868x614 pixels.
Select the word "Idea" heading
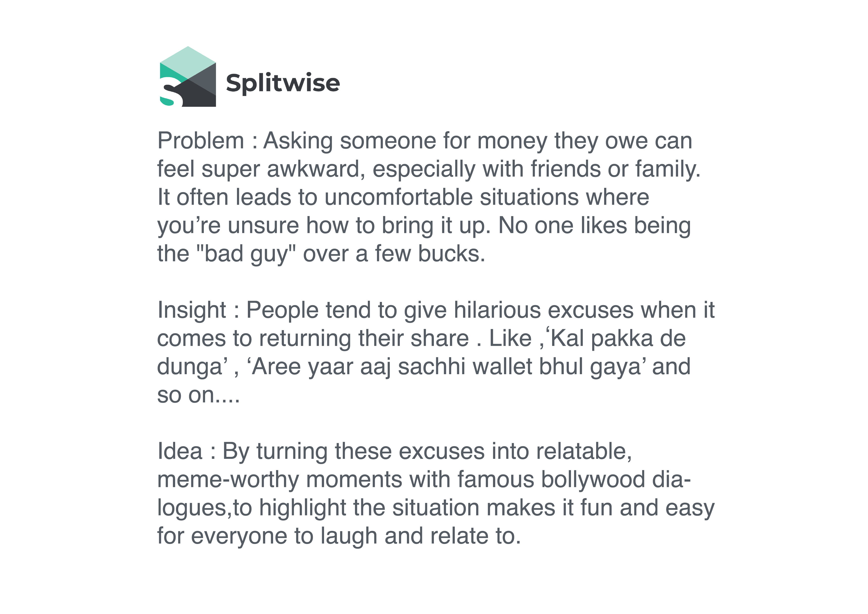pyautogui.click(x=180, y=451)
